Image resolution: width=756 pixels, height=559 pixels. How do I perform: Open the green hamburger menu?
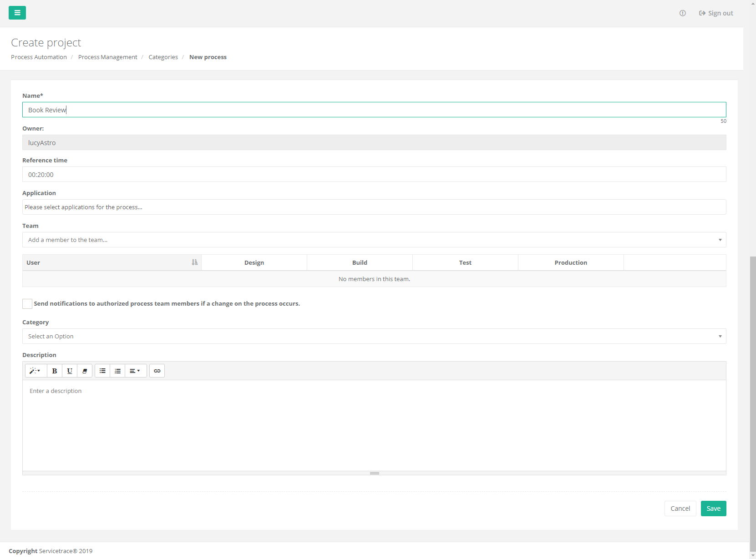17,13
